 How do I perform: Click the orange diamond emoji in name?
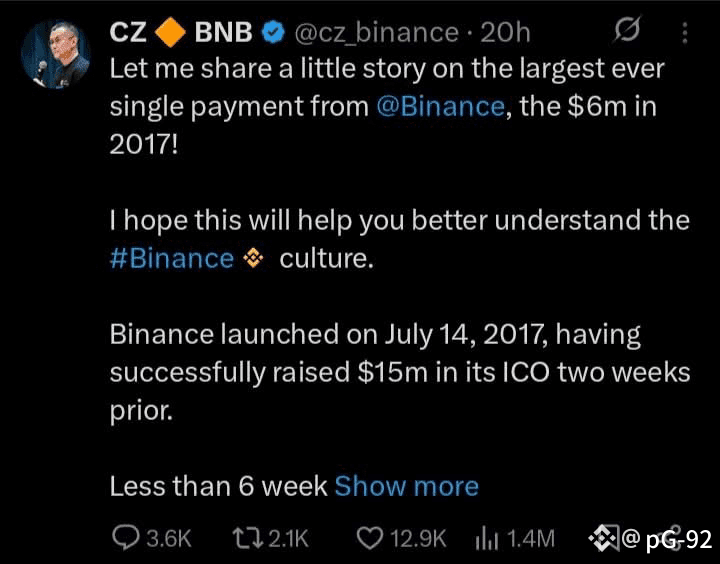[172, 33]
